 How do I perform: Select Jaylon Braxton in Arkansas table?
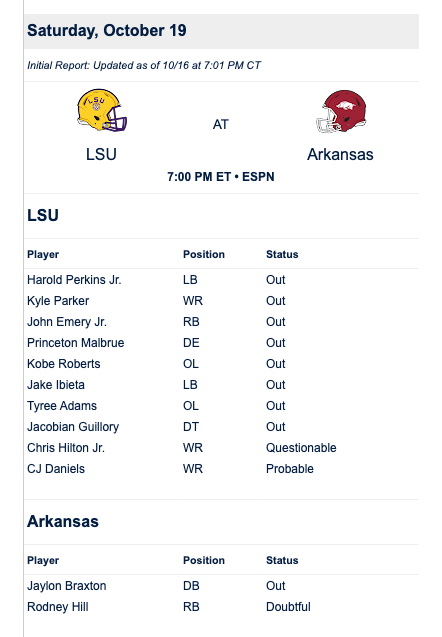click(67, 586)
